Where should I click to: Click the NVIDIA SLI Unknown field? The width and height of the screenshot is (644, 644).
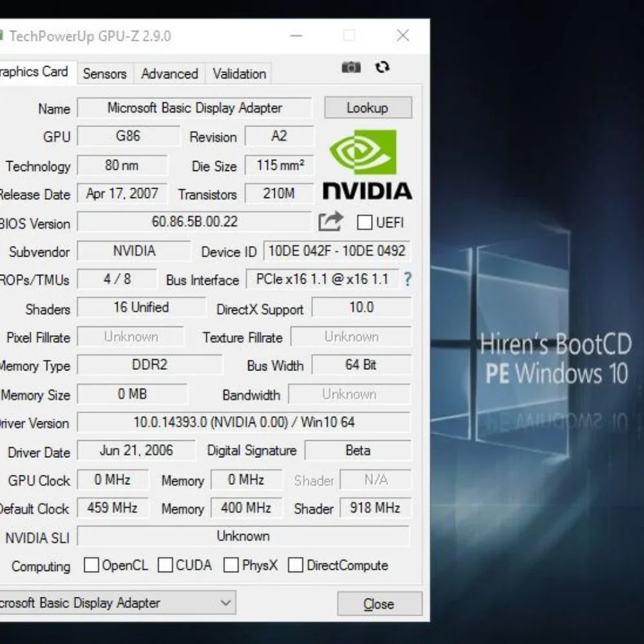pyautogui.click(x=243, y=536)
